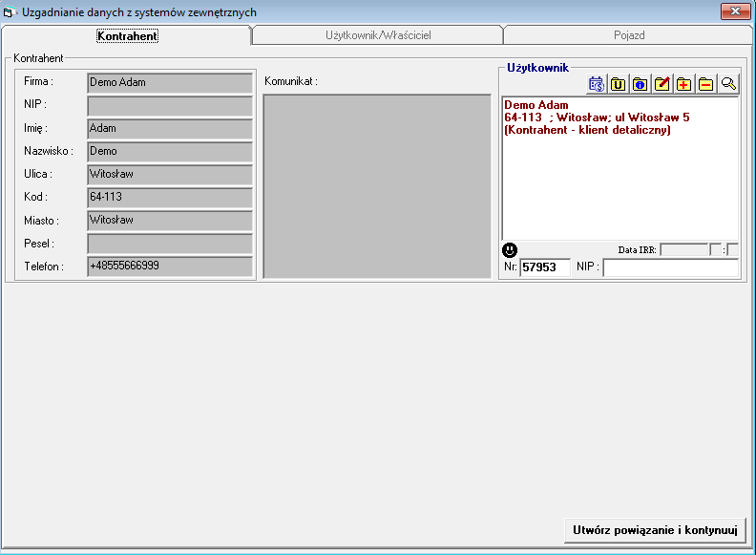Click the NIP field in Użytkownik panel

point(670,267)
